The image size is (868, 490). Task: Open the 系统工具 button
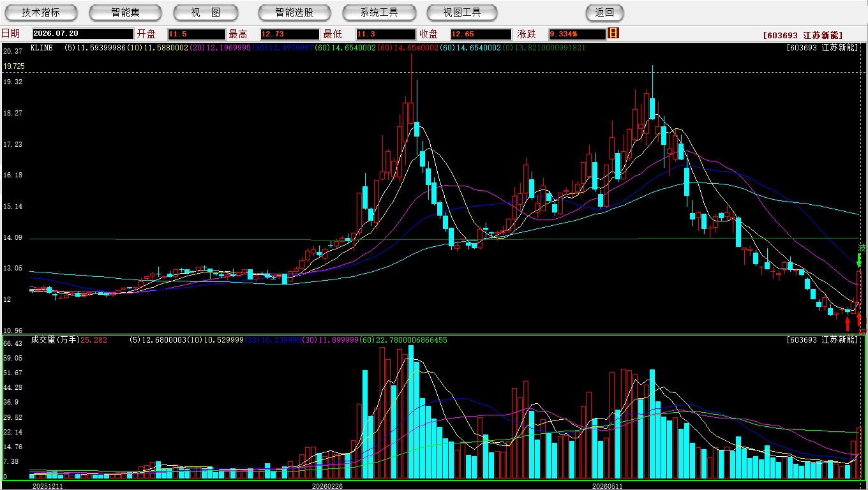click(379, 13)
